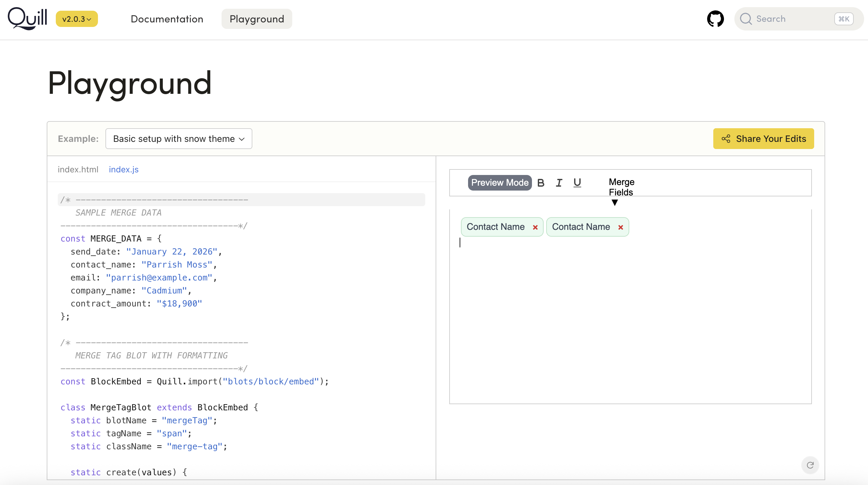Click the "Cadmium" company value
Viewport: 868px width, 485px height.
[164, 291]
